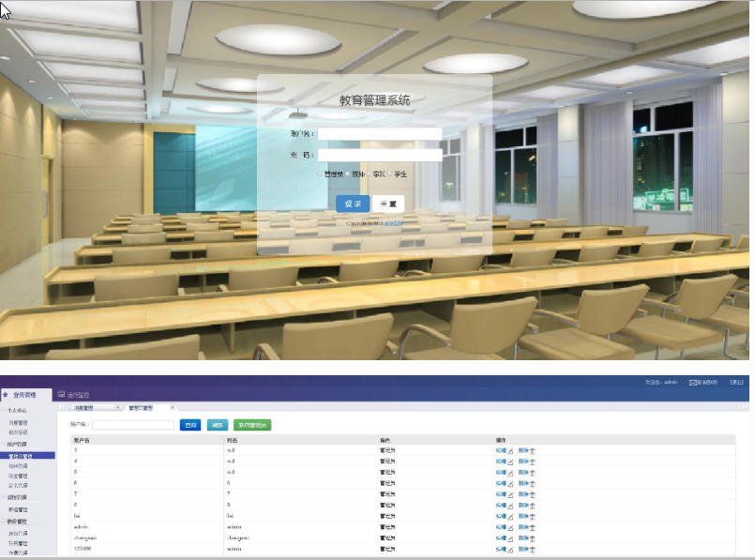The width and height of the screenshot is (755, 560).
Task: Click the delete trash icon for account 8
Action: [532, 507]
